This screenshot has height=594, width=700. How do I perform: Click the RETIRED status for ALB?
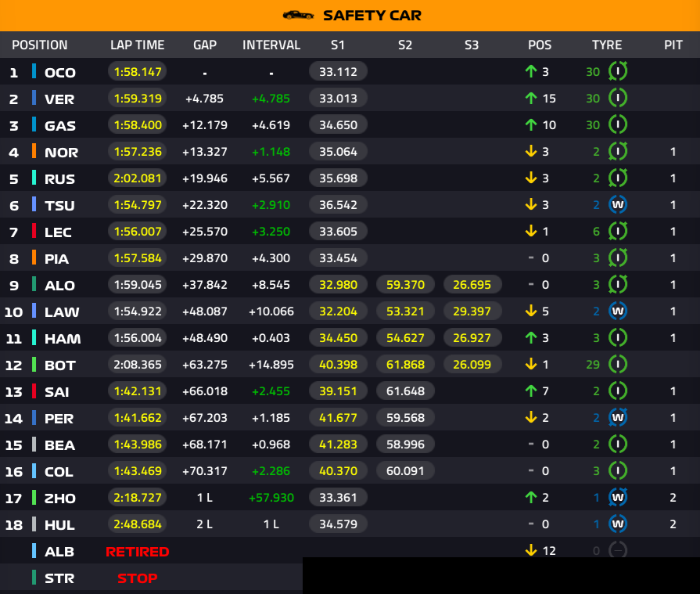(138, 551)
